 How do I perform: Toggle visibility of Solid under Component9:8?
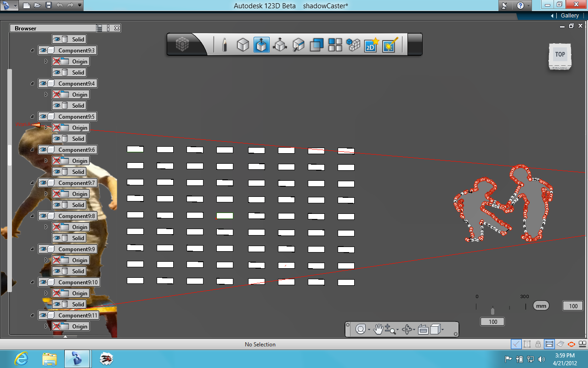57,238
